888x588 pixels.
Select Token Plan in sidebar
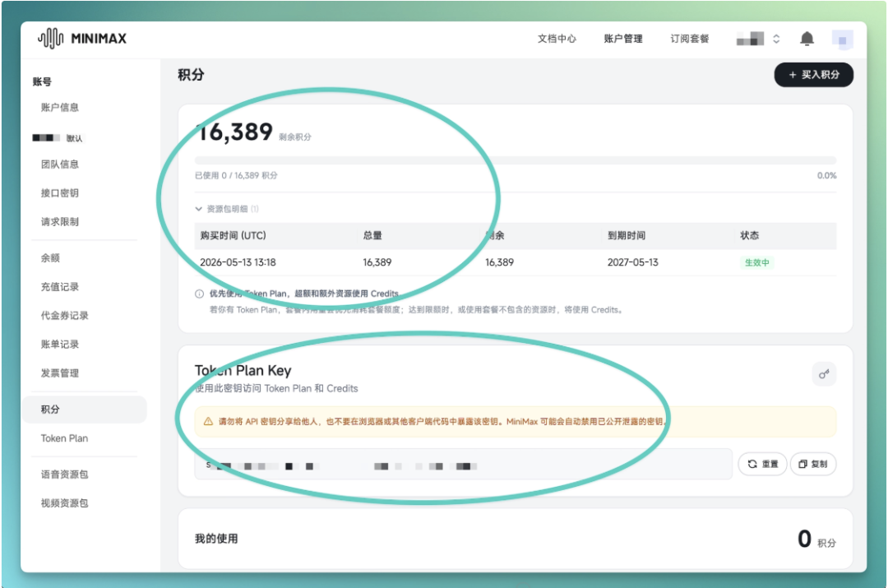pyautogui.click(x=64, y=438)
